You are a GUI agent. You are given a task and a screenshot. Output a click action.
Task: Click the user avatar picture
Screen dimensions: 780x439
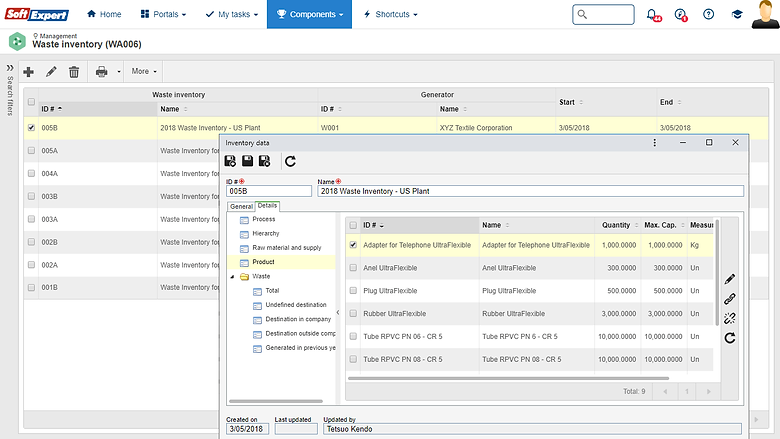765,14
